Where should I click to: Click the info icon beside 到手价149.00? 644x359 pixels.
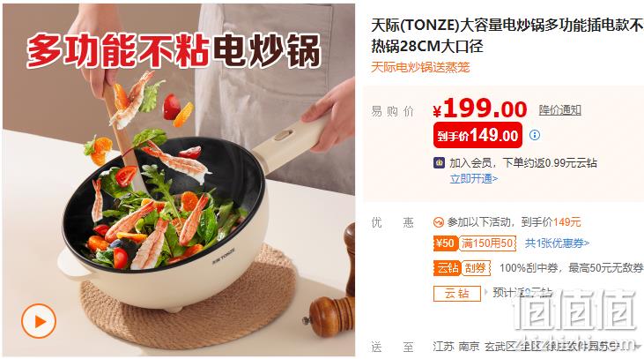(535, 135)
